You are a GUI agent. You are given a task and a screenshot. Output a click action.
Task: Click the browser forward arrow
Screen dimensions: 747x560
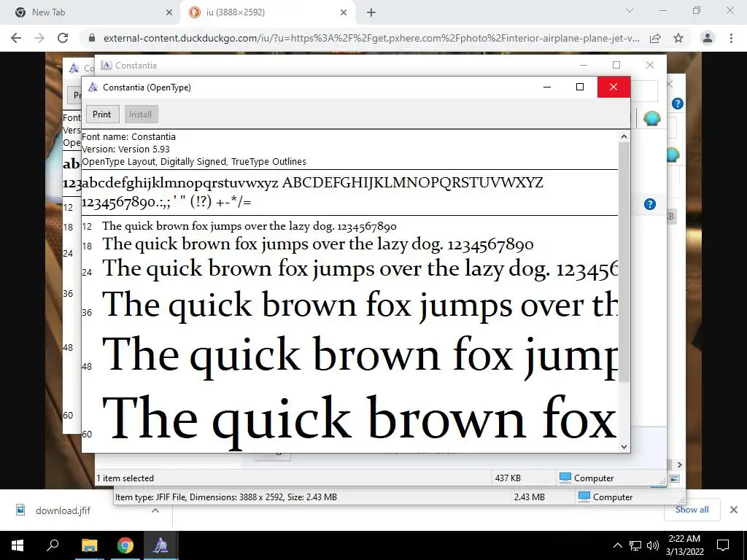click(39, 38)
